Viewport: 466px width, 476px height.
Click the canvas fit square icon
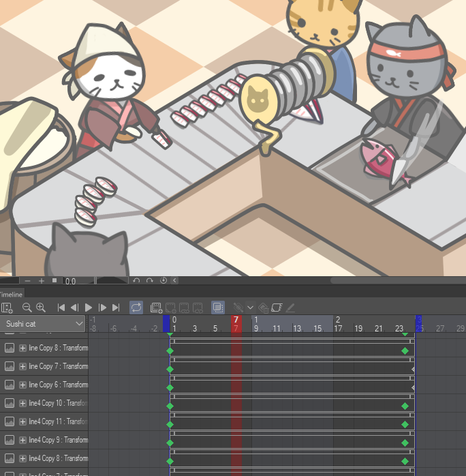click(x=55, y=280)
